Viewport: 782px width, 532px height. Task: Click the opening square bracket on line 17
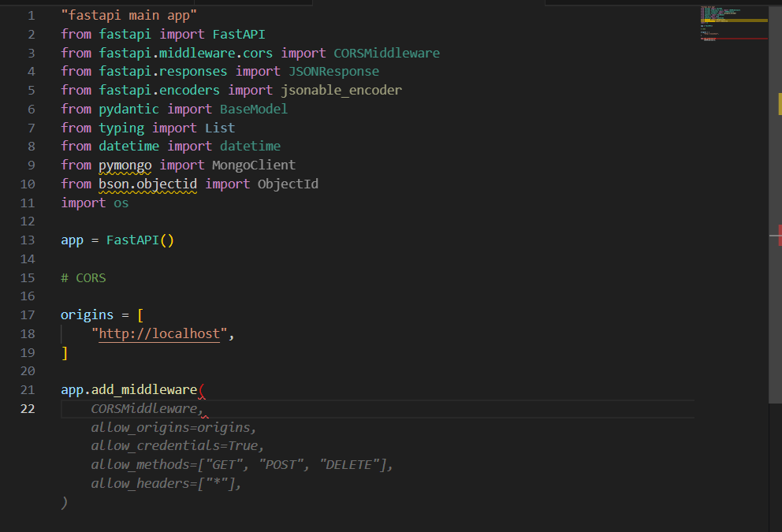140,315
